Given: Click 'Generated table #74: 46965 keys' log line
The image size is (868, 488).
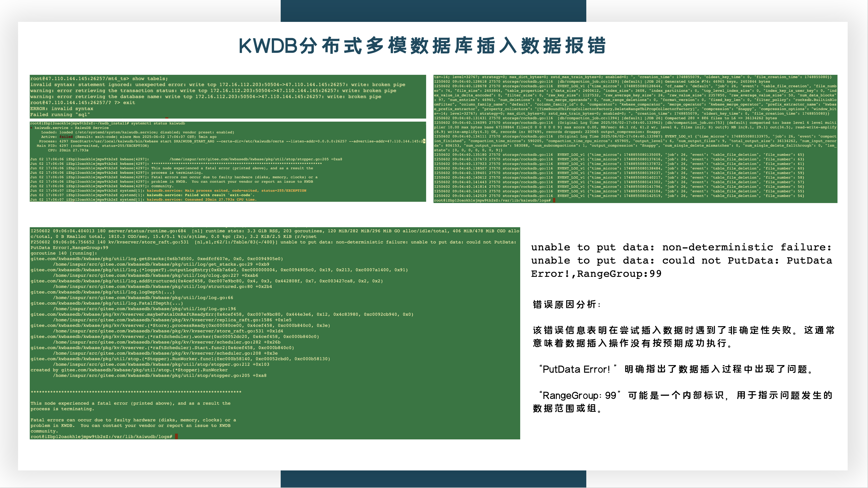Looking at the screenshot, I should (x=602, y=81).
